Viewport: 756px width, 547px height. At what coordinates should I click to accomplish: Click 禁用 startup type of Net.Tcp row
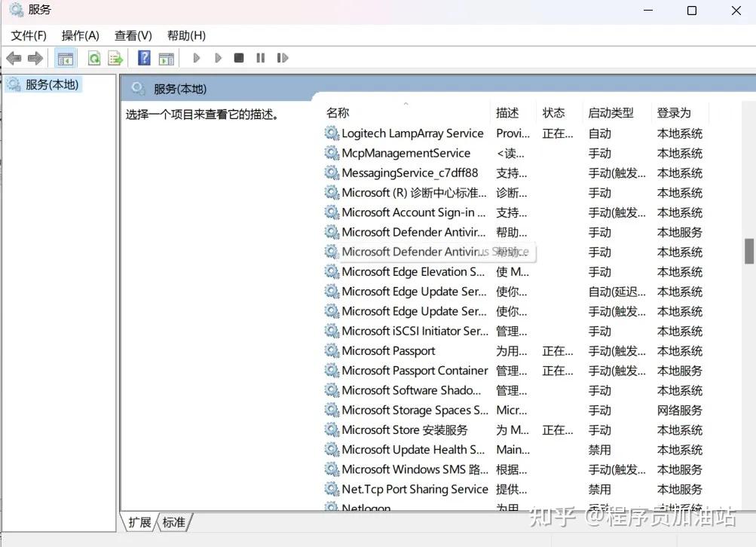pos(599,489)
